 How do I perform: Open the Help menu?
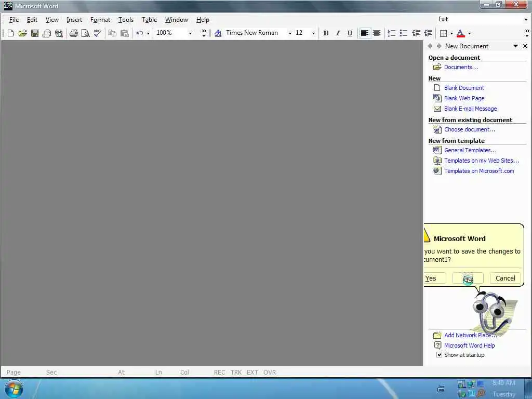tap(203, 20)
